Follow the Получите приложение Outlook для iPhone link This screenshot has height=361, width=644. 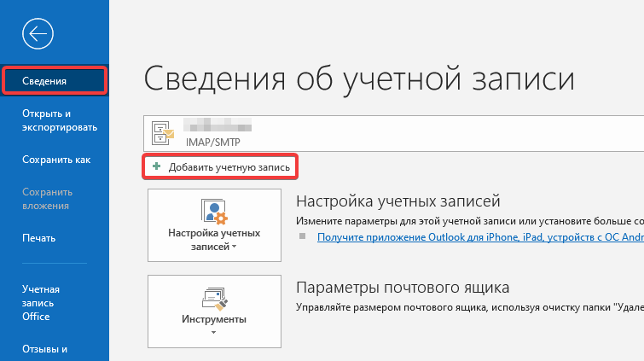click(x=479, y=236)
